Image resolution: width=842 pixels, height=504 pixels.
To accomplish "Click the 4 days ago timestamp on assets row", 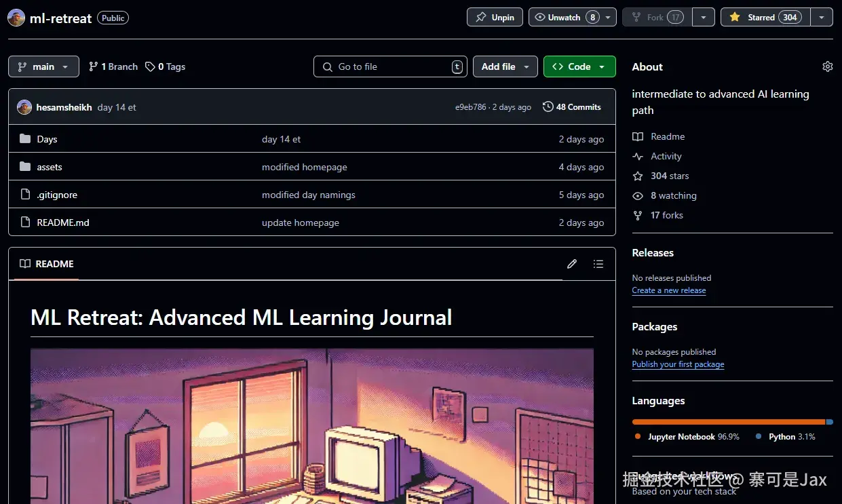I will [x=581, y=167].
